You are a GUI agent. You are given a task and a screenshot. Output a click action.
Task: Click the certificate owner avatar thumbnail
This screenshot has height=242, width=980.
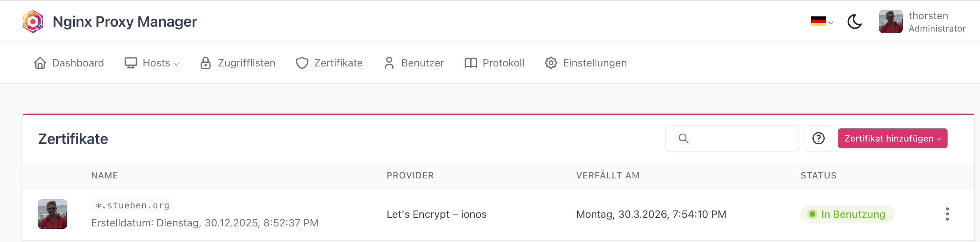[53, 214]
